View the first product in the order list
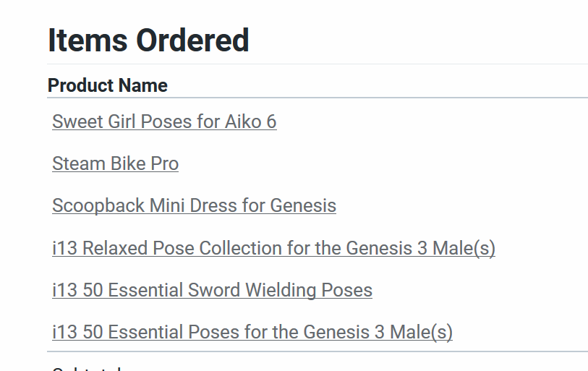Screen dimensions: 588x371 (x=164, y=121)
